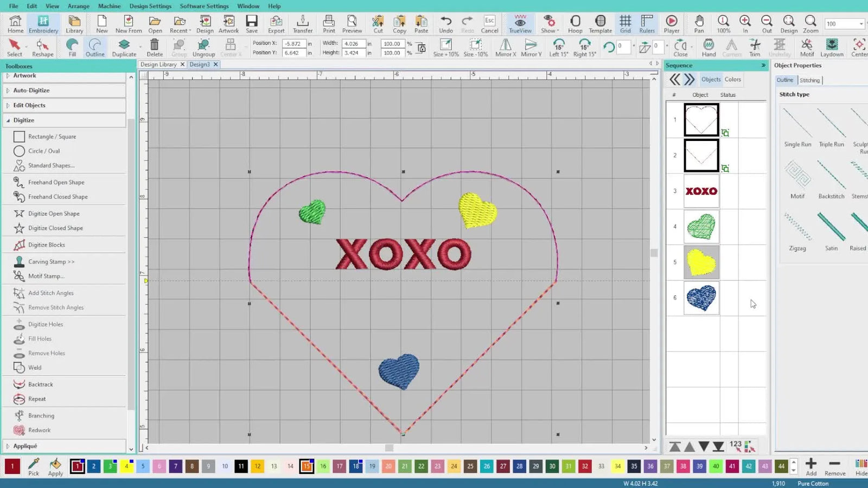Click Add in the color palette
The image size is (868, 488).
(811, 466)
